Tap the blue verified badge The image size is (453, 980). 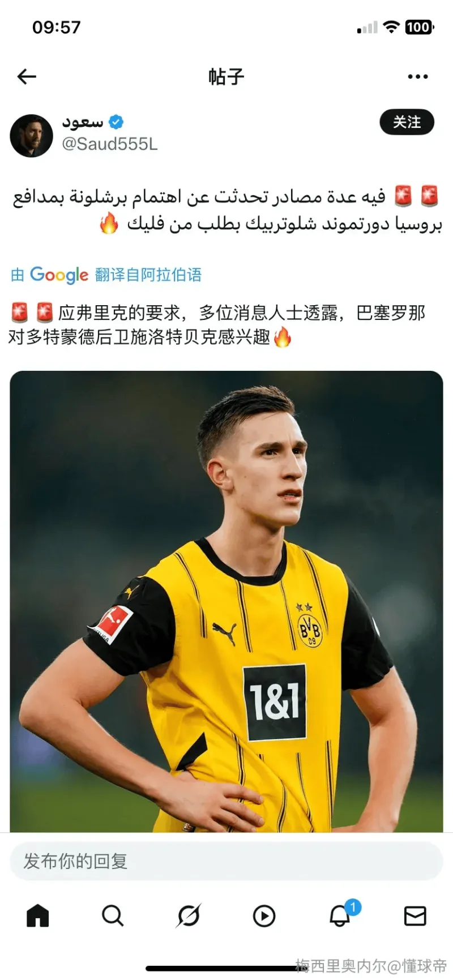click(x=116, y=122)
